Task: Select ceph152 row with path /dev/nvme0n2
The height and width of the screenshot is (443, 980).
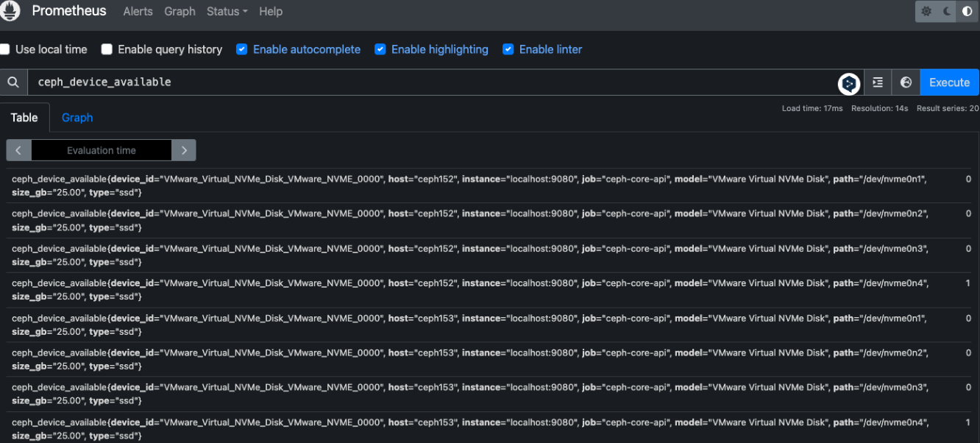Action: 490,220
